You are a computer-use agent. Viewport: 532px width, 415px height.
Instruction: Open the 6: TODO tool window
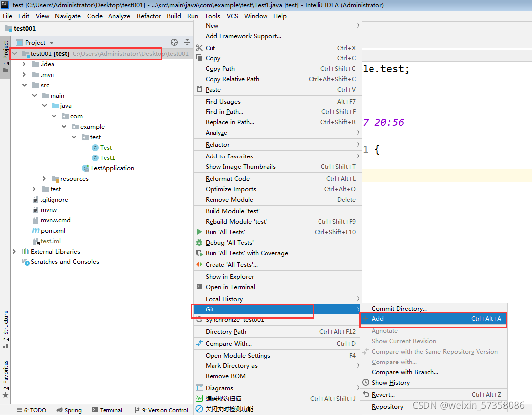point(32,410)
